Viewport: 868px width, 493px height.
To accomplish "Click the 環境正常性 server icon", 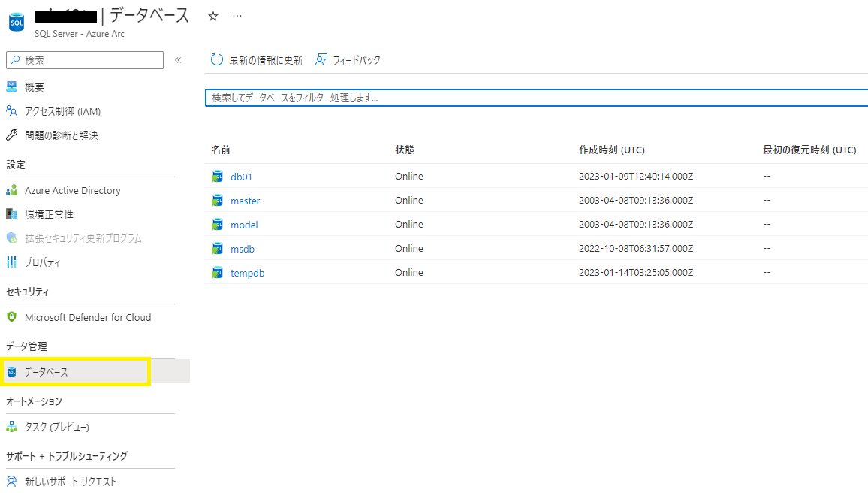I will pos(11,214).
